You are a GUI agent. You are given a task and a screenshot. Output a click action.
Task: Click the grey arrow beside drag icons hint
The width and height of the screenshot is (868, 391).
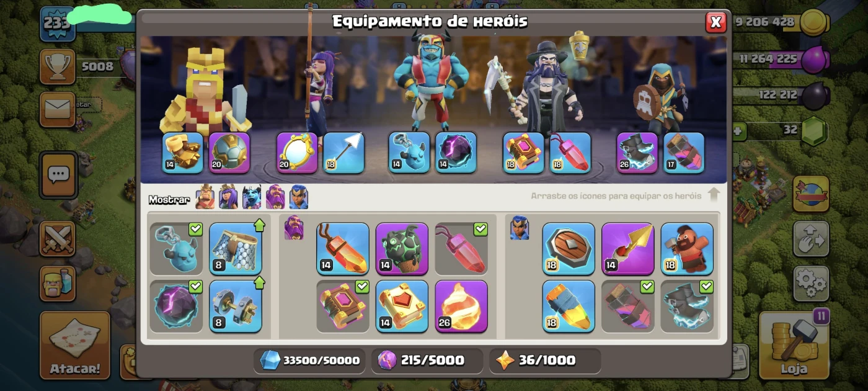click(x=714, y=195)
